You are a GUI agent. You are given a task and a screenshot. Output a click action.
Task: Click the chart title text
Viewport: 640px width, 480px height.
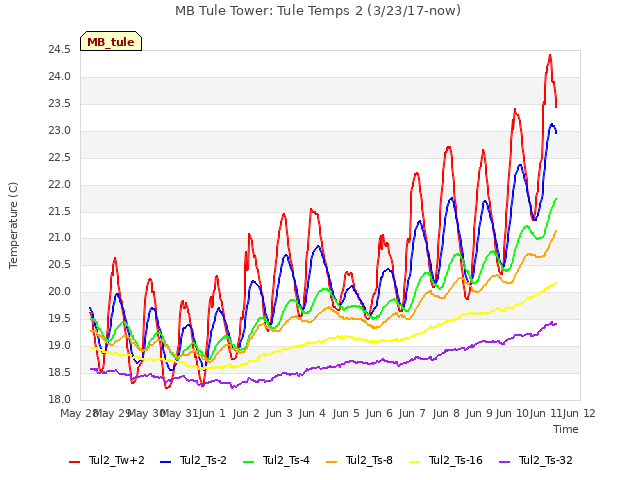click(318, 11)
